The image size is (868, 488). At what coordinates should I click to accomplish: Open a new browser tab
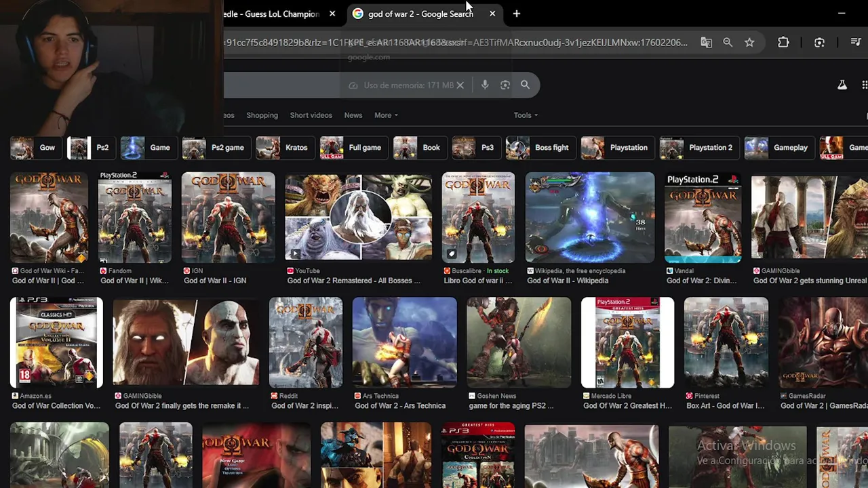click(x=517, y=14)
